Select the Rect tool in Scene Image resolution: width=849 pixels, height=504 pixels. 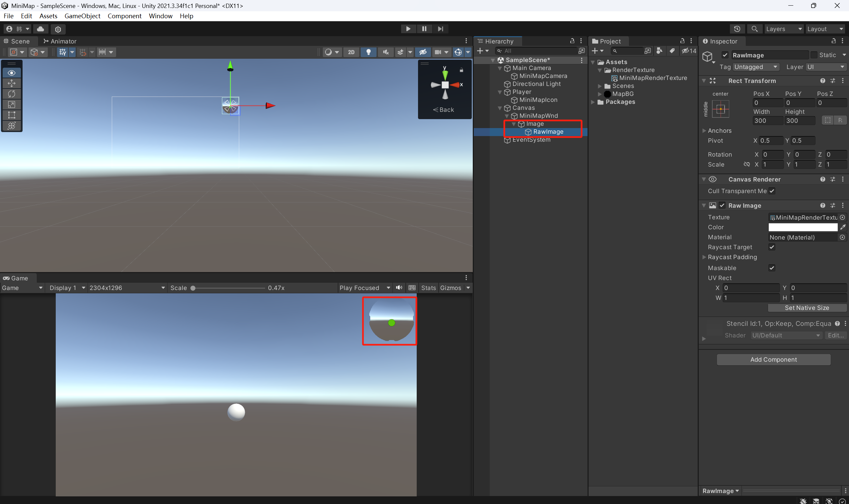click(x=12, y=115)
